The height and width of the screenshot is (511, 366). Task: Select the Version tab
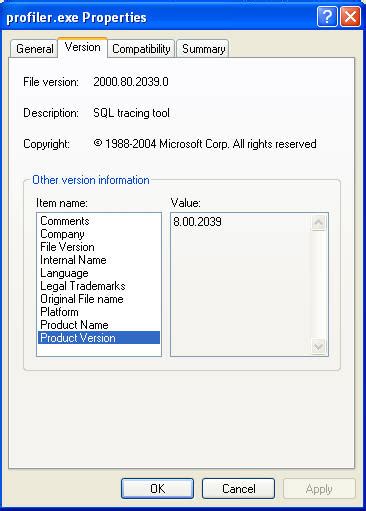[82, 47]
